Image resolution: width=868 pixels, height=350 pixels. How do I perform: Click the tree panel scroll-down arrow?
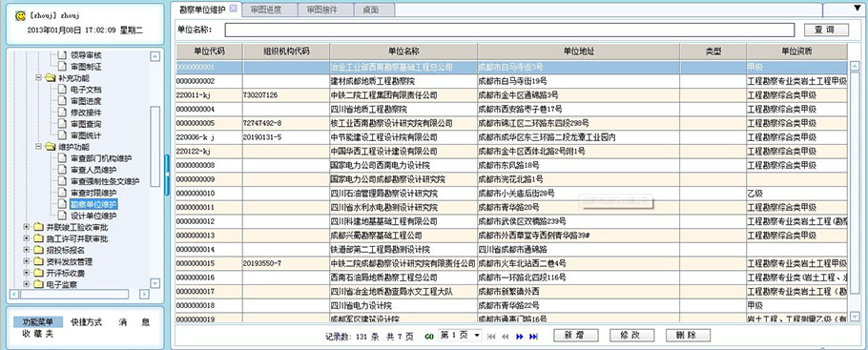pos(155,283)
